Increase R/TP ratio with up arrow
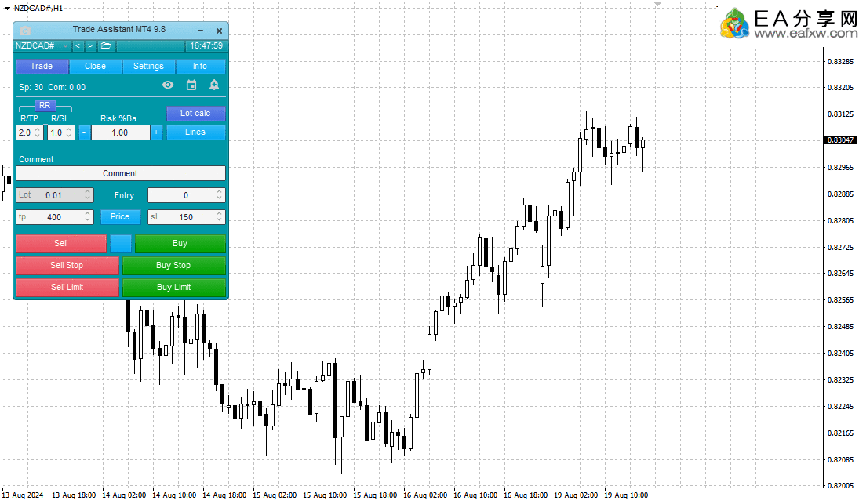This screenshot has width=859, height=504. [x=37, y=129]
